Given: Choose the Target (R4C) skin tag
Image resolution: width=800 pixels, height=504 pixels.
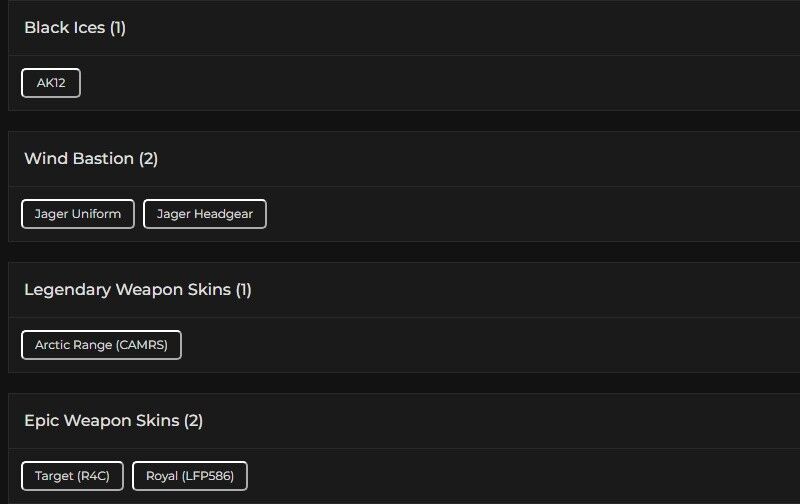Looking at the screenshot, I should [x=72, y=476].
